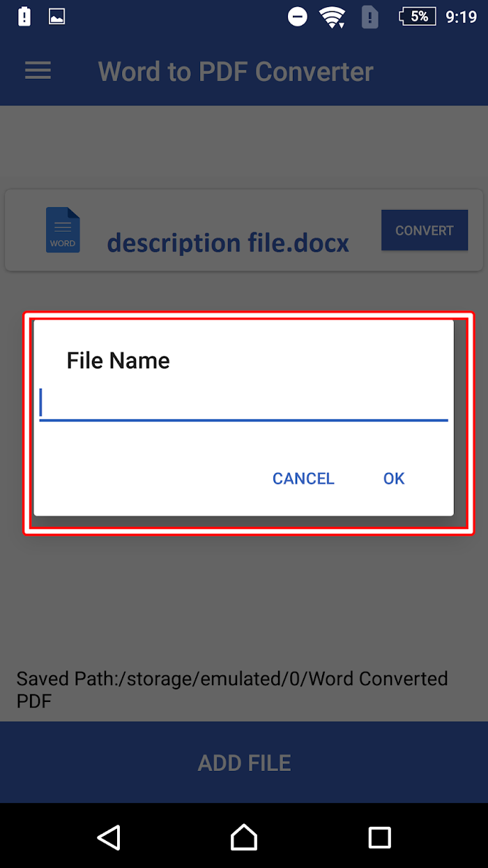Tap the Word to PDF Converter title

click(x=236, y=71)
